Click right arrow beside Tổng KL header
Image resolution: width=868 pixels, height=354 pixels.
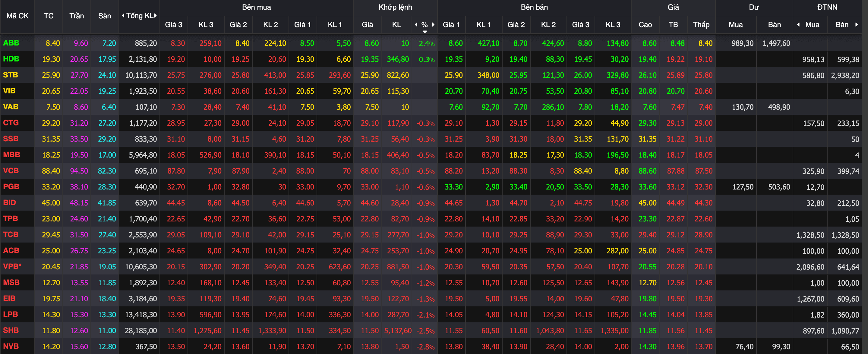pos(155,15)
